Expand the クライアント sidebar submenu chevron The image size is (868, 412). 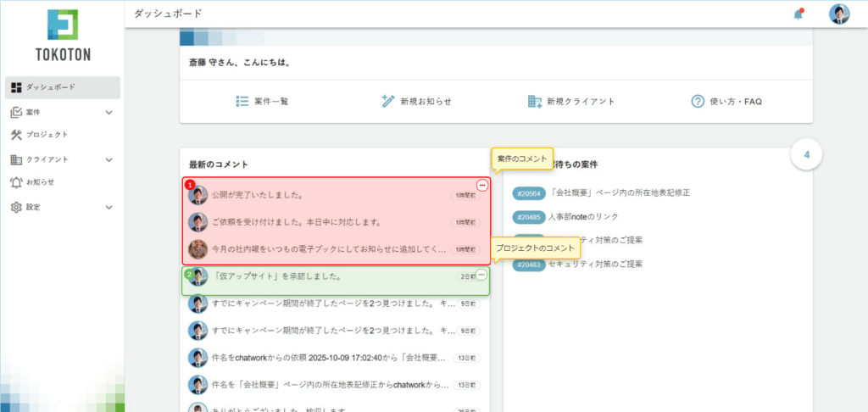(x=108, y=159)
